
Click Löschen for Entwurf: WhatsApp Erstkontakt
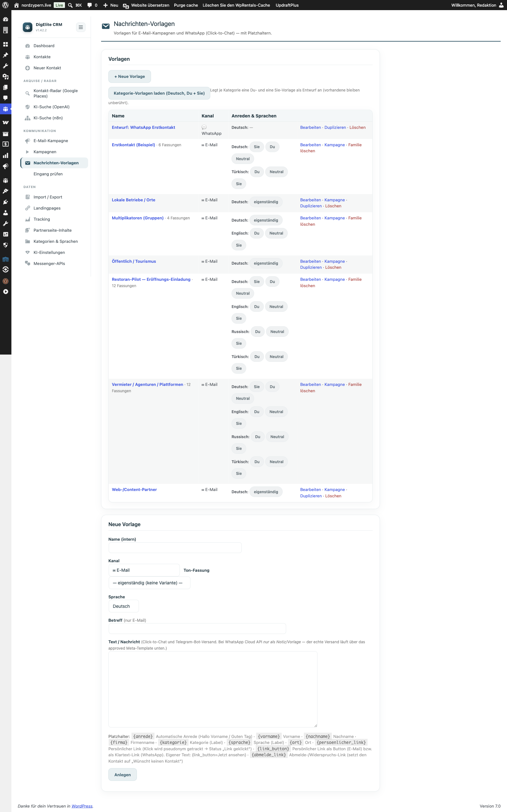coord(357,127)
